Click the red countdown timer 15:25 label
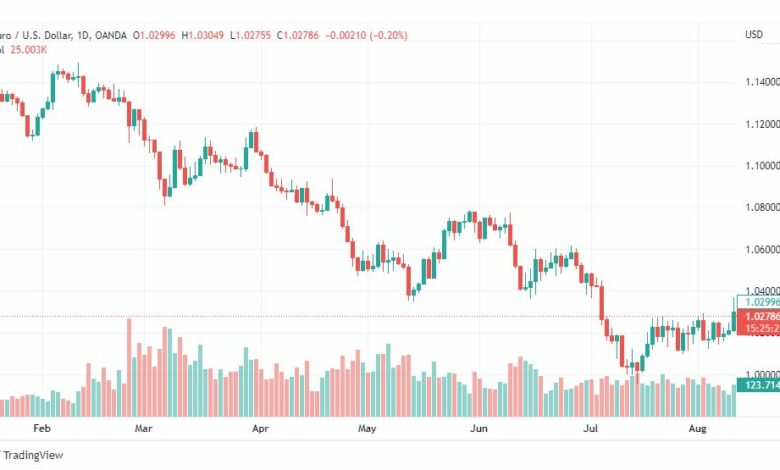 [758, 328]
